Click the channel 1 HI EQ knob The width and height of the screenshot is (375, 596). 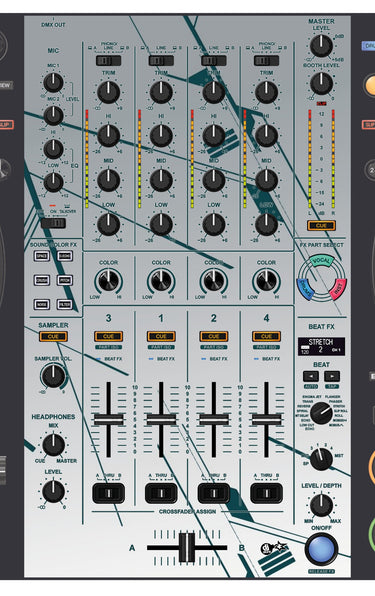[161, 136]
